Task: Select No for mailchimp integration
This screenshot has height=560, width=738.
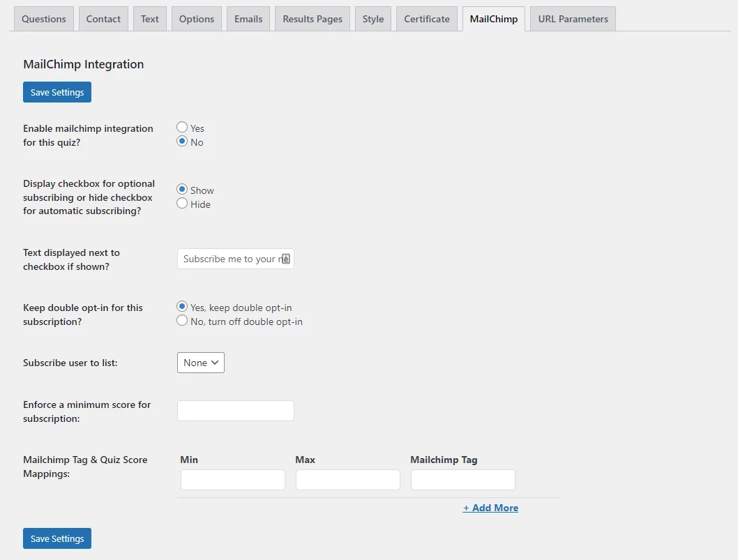Action: coord(182,141)
